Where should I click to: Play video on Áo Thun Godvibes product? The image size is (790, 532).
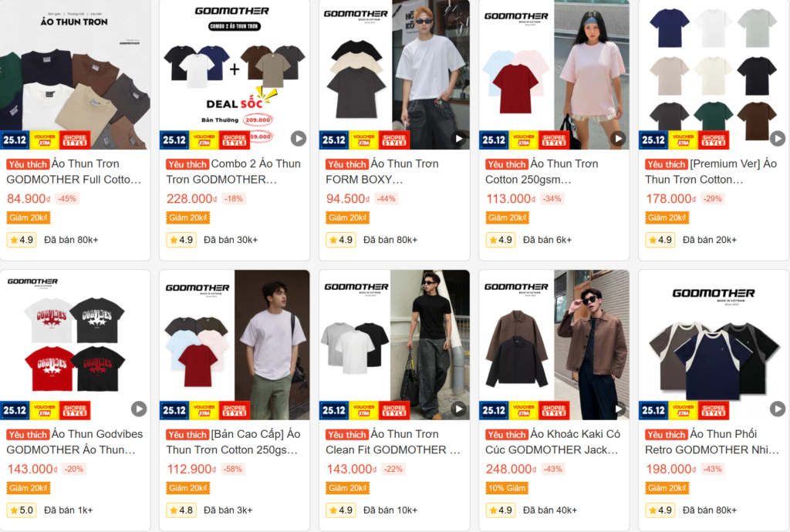[139, 409]
